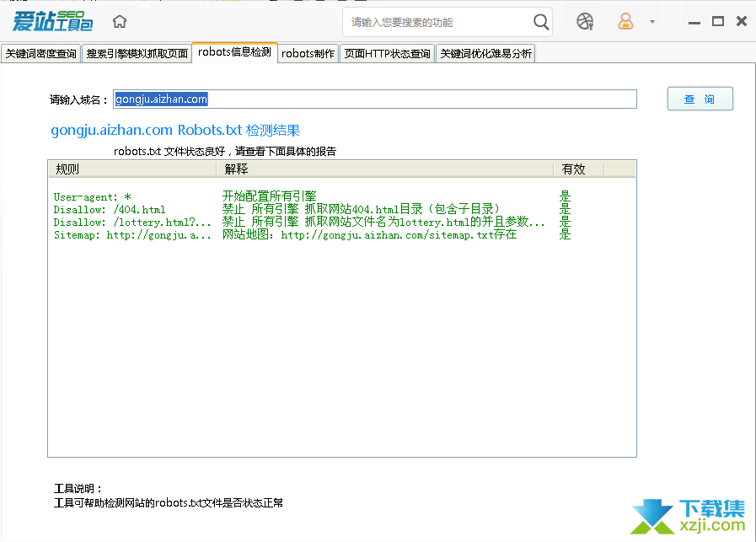This screenshot has width=756, height=542.
Task: Minimize the application window
Action: coord(694,23)
